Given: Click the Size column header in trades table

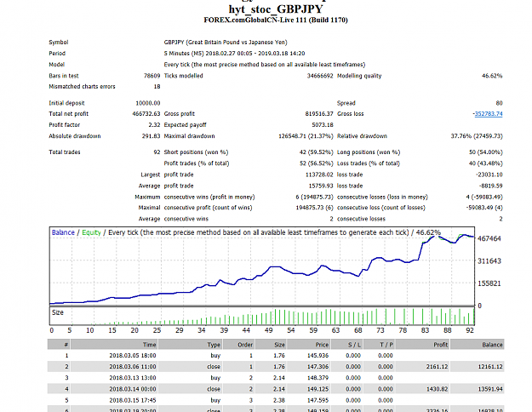Looking at the screenshot, I should [271, 345].
